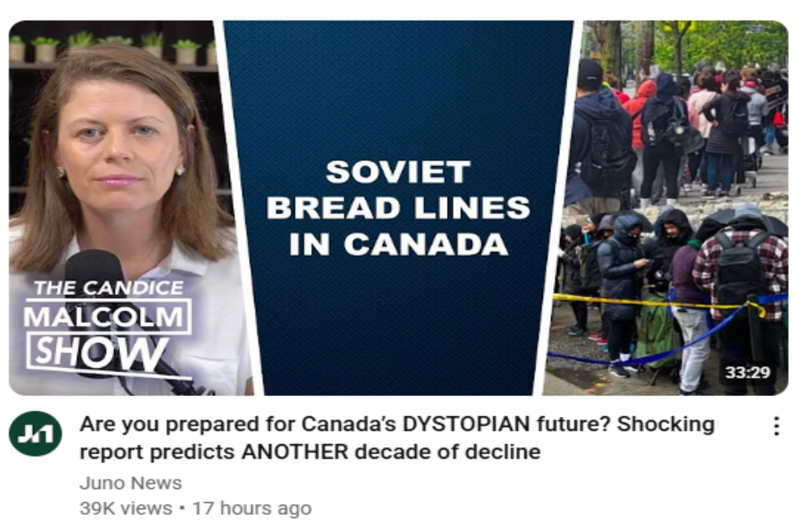This screenshot has width=812, height=531.
Task: Click the yellow caution tape in the photo
Action: click(650, 302)
